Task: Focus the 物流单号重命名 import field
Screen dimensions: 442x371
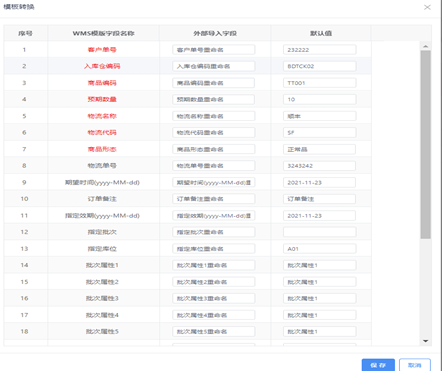Action: coord(214,166)
